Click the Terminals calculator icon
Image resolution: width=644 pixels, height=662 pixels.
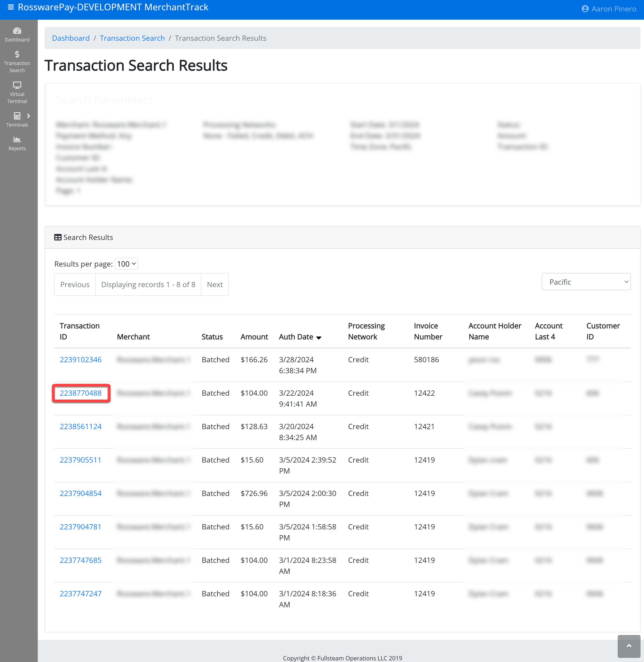(17, 116)
